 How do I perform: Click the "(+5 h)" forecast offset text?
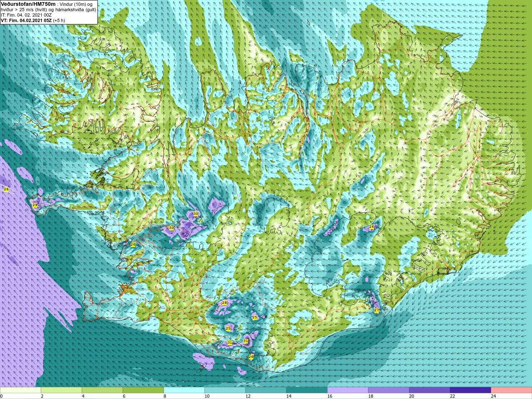pos(59,20)
